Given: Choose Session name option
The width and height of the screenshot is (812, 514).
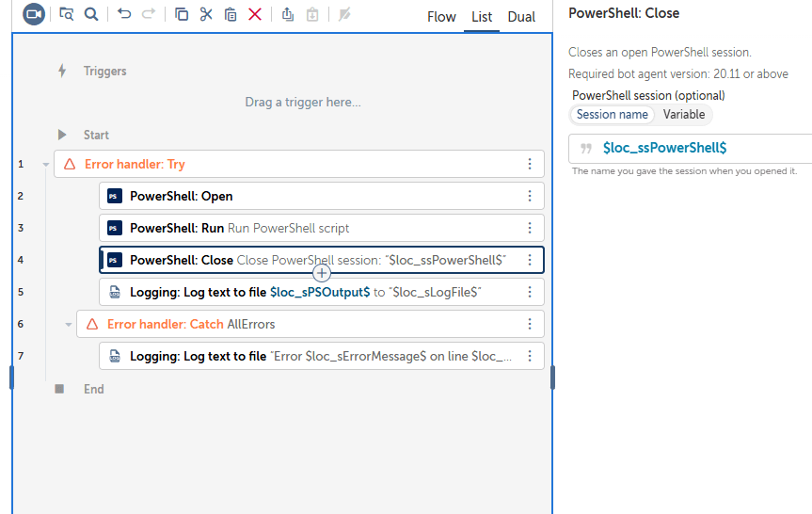Looking at the screenshot, I should click(613, 115).
